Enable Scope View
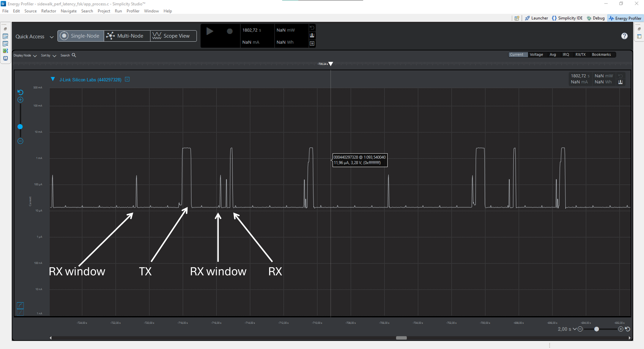 click(x=173, y=36)
